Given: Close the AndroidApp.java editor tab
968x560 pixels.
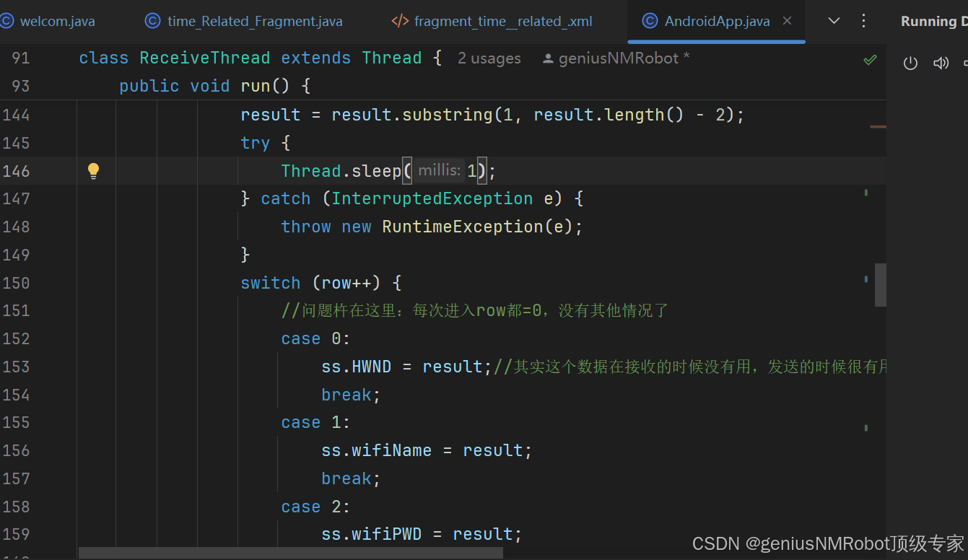Looking at the screenshot, I should (x=786, y=21).
